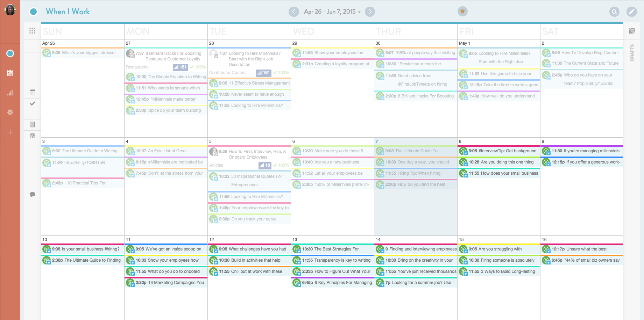Click the 161 stats badge on Tuesday post
The height and width of the screenshot is (320, 644).
264,73
